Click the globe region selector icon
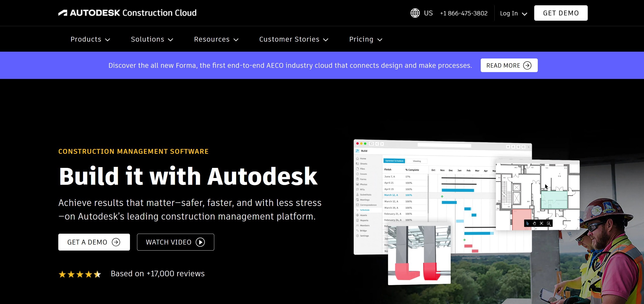The image size is (644, 304). (415, 13)
